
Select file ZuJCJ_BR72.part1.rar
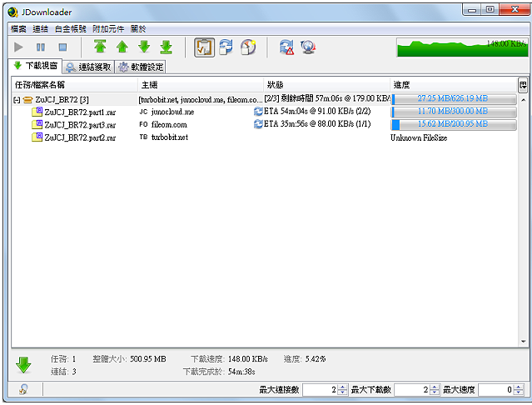(x=80, y=112)
